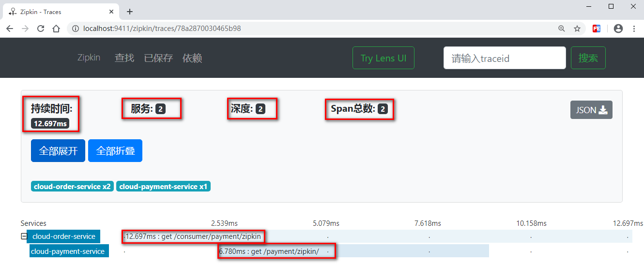Minimize the browser window
This screenshot has width=644, height=265.
589,6
